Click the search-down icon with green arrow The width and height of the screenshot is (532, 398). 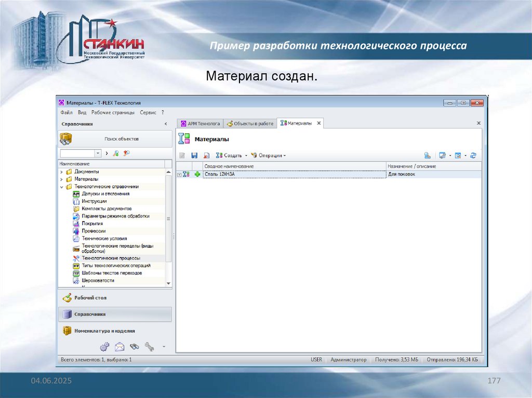point(116,153)
